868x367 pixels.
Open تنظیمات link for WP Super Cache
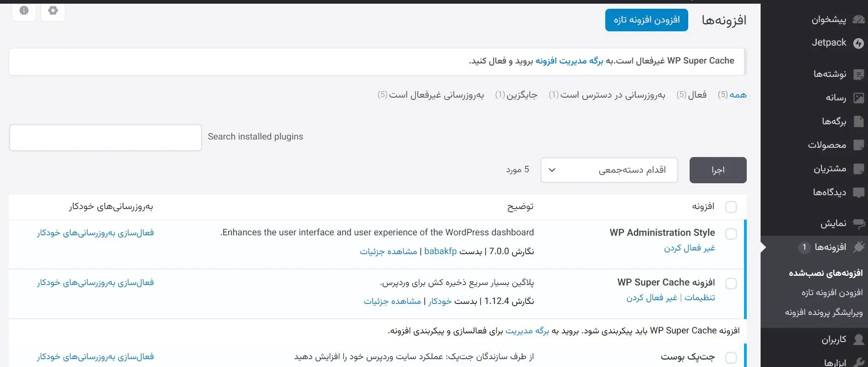[x=700, y=298]
